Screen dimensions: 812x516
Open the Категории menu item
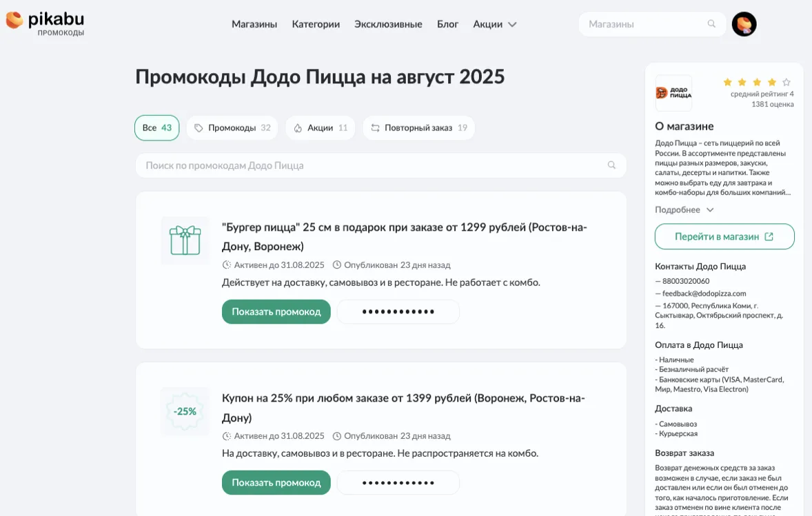pos(316,24)
